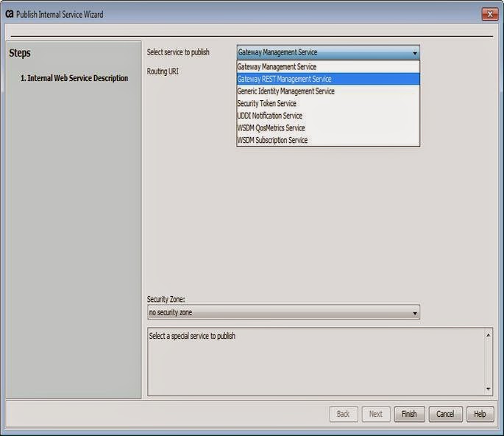Click the disabled Next button
Screen dimensions: 504x436
tap(376, 414)
